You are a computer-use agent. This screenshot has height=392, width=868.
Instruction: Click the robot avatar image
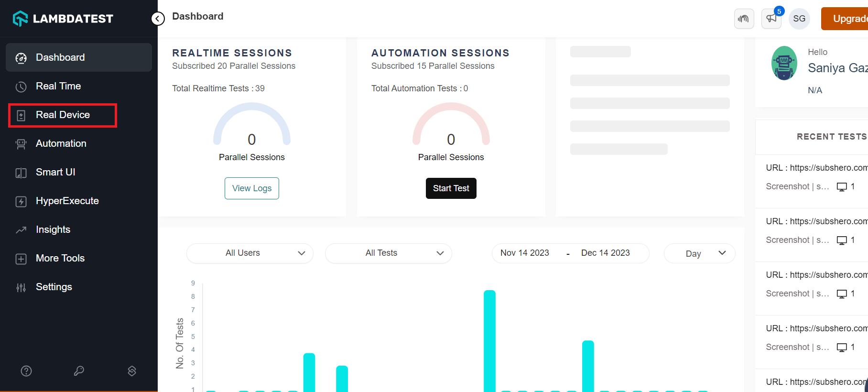[x=784, y=63]
